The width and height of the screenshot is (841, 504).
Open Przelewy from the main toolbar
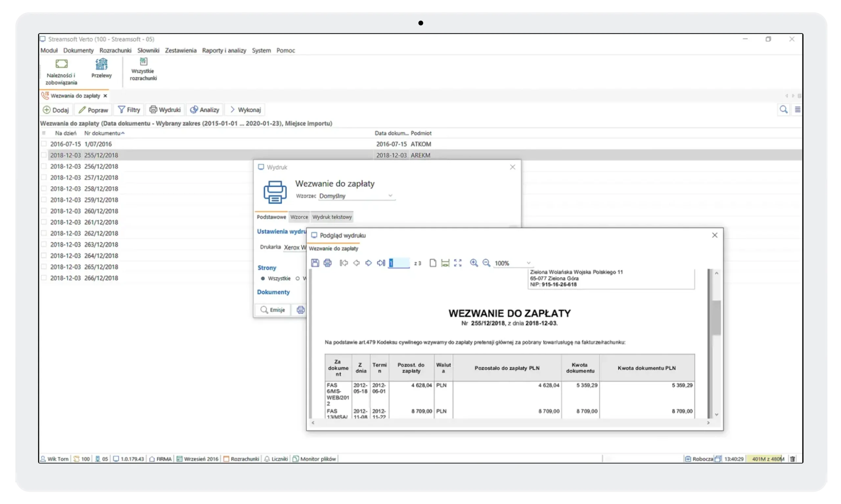(x=101, y=68)
